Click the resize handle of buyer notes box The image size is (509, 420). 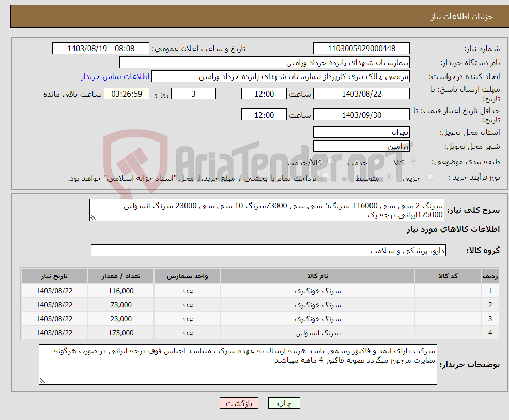pyautogui.click(x=42, y=381)
